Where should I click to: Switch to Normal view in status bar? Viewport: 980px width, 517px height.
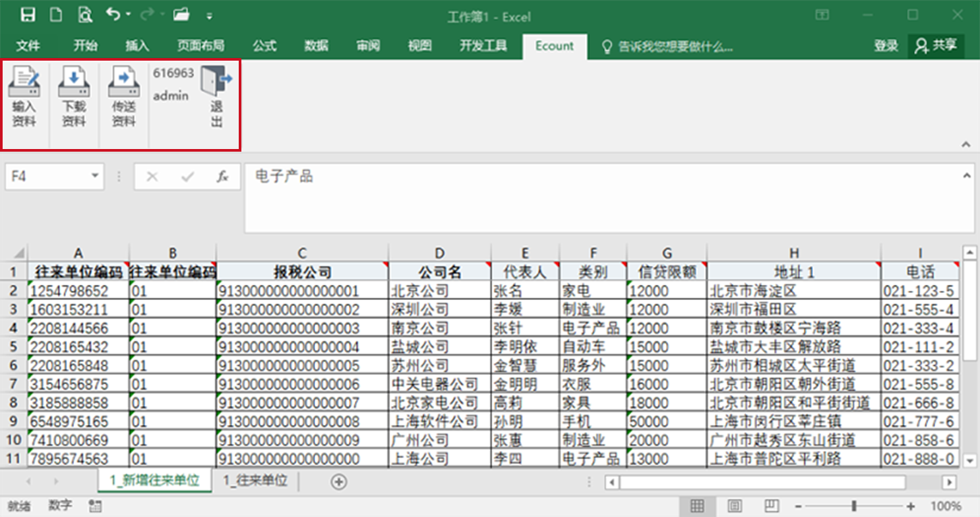tap(697, 506)
